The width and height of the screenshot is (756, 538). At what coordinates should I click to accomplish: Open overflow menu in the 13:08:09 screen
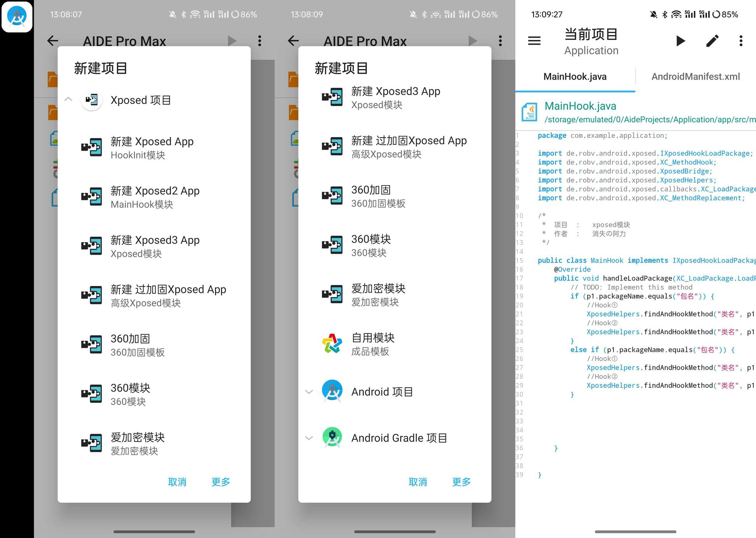[501, 41]
